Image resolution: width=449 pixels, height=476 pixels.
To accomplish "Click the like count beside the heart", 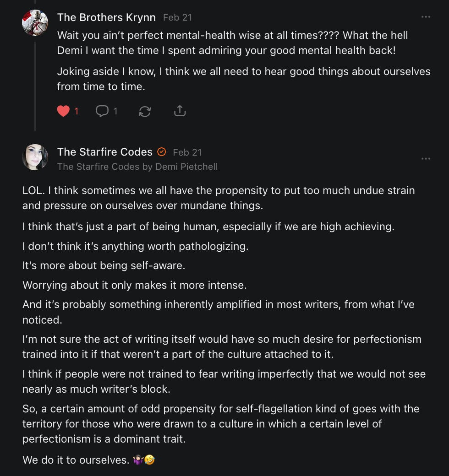I will [77, 111].
